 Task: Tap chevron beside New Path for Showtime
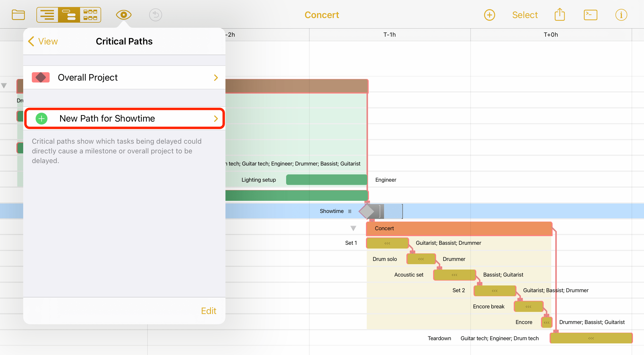click(x=216, y=119)
